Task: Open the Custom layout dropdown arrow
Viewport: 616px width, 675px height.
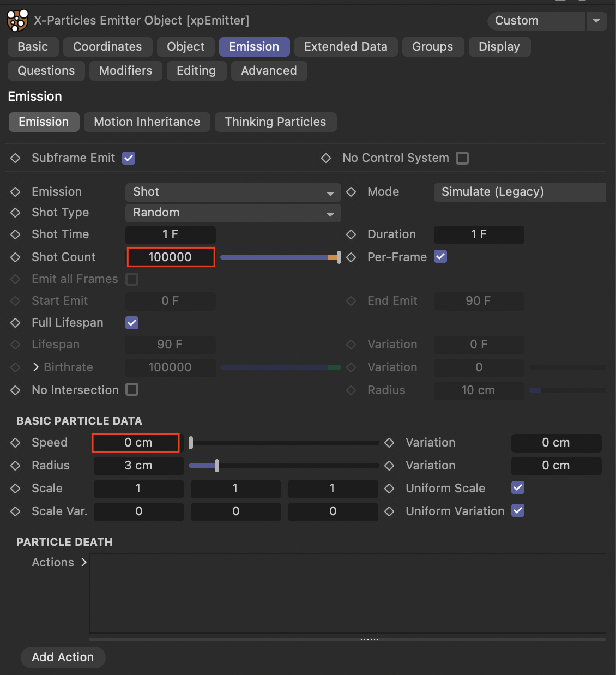Action: point(596,21)
